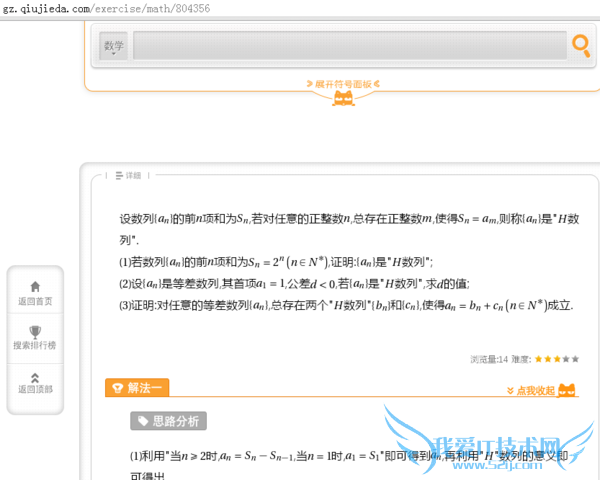Click the 返回首页 home icon

tap(35, 286)
